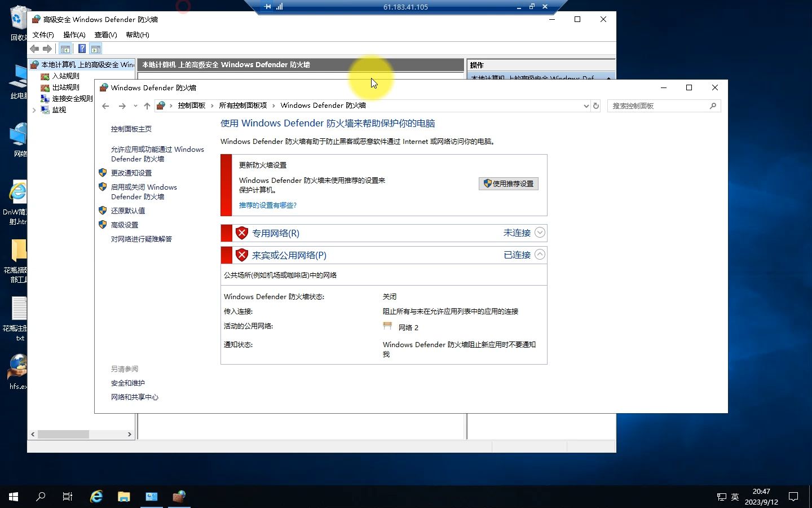Go forward in Control Panel window

(x=122, y=106)
